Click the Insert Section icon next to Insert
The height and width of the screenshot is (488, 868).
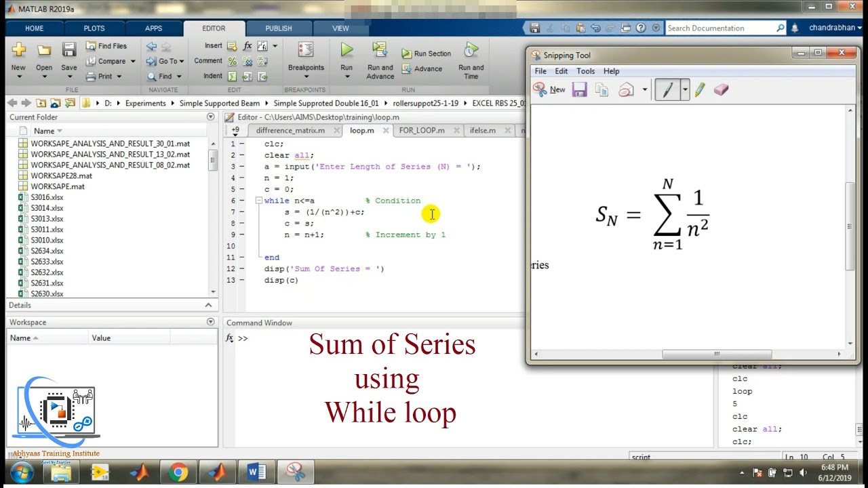[233, 46]
